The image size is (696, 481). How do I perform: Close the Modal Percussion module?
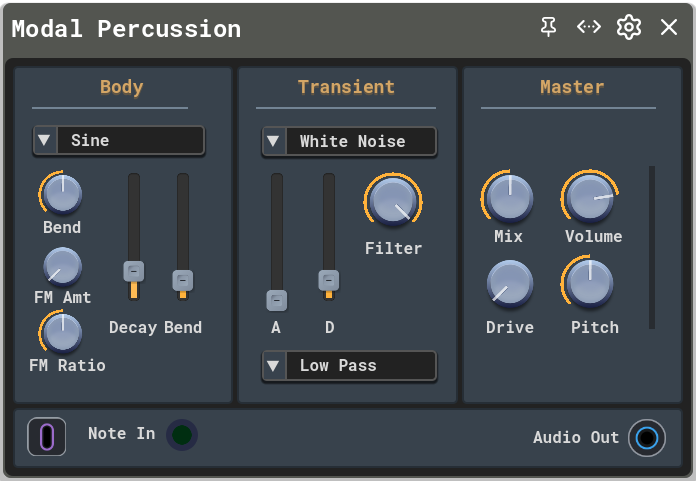tap(669, 27)
